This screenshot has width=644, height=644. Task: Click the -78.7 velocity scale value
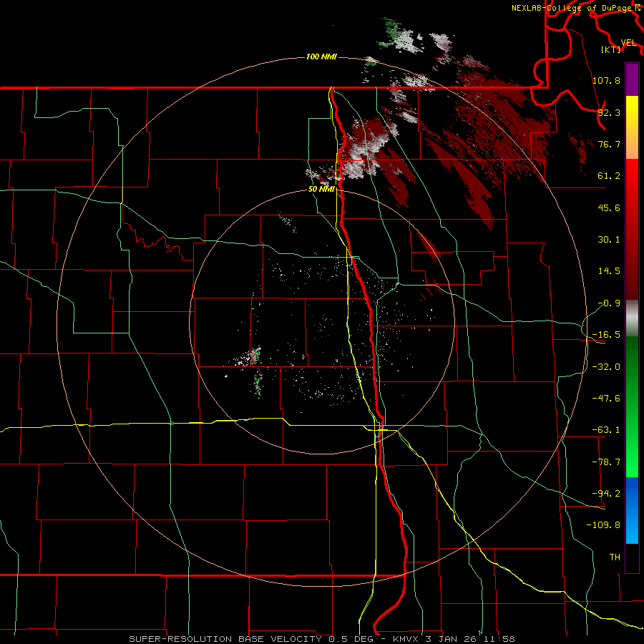point(606,462)
